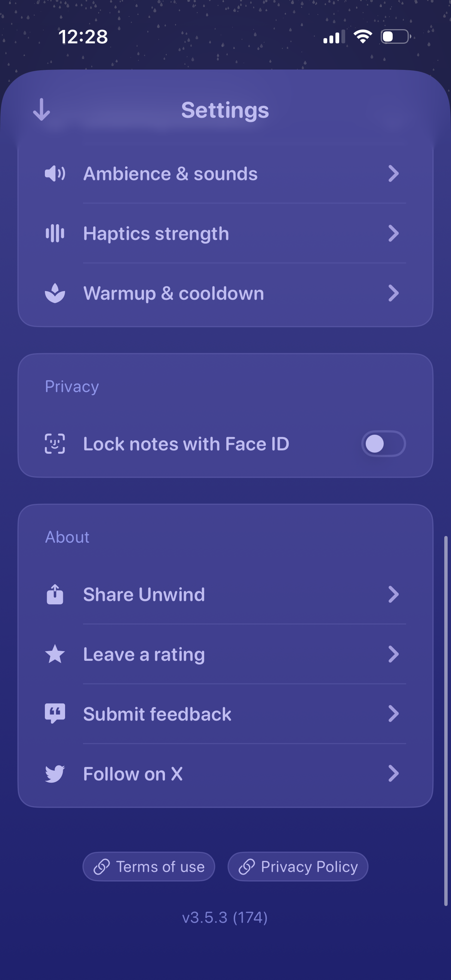Tap the star icon for Leave a rating
Viewport: 451px width, 980px height.
[55, 654]
